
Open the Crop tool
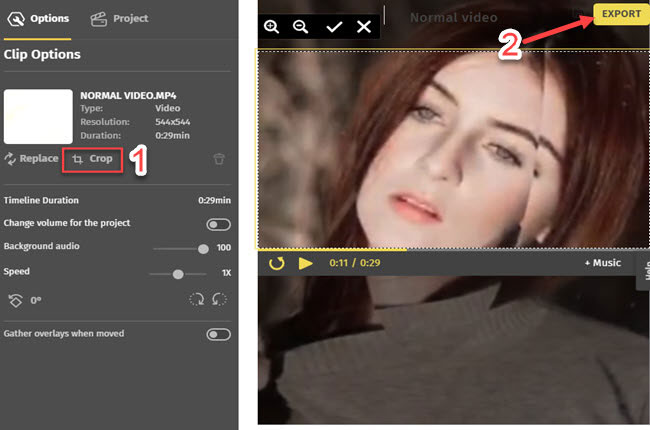click(x=92, y=159)
